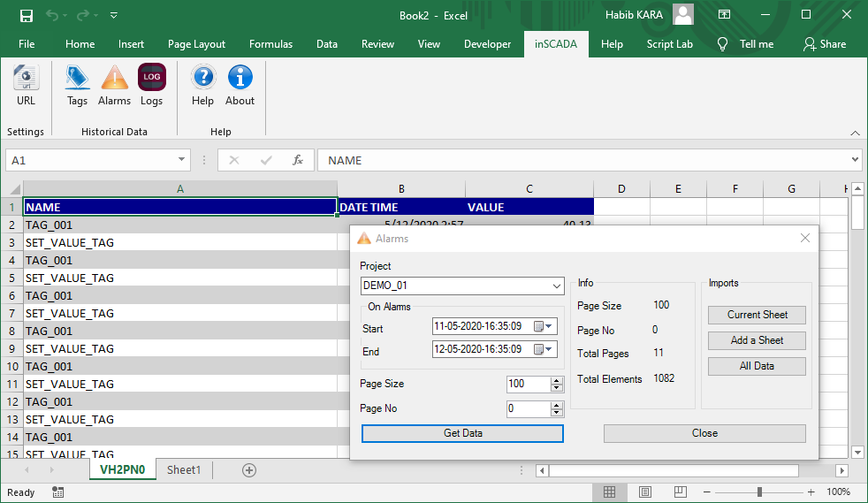The width and height of the screenshot is (868, 503).
Task: Click the Get Data button
Action: [x=463, y=433]
